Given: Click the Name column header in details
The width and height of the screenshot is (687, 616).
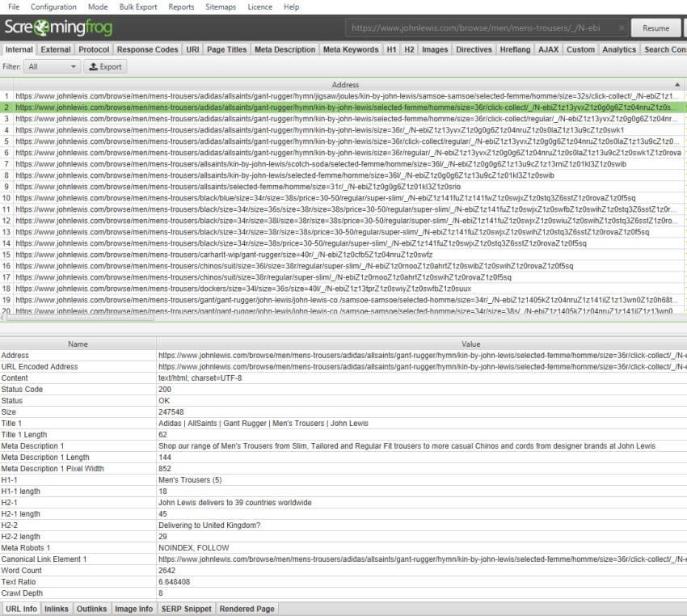Looking at the screenshot, I should (78, 344).
